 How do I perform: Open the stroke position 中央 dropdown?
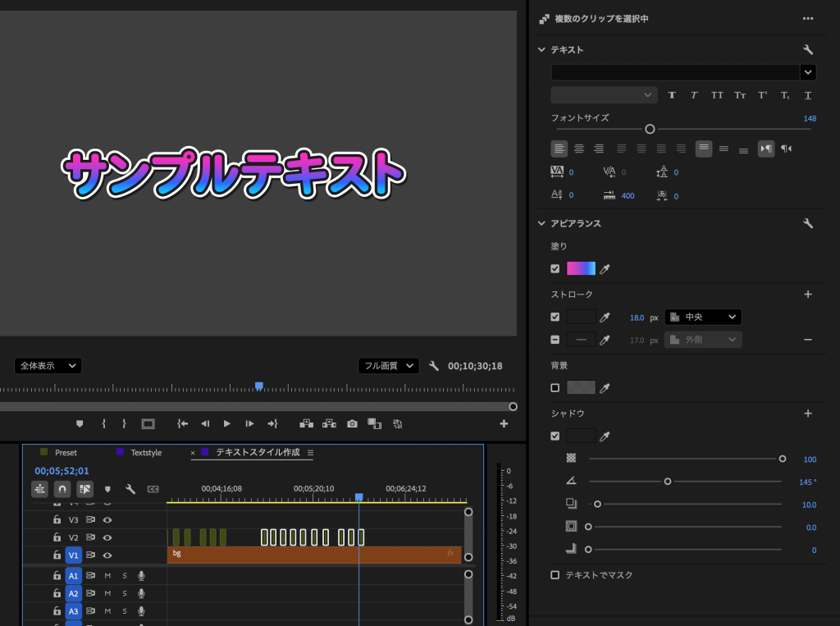point(702,317)
